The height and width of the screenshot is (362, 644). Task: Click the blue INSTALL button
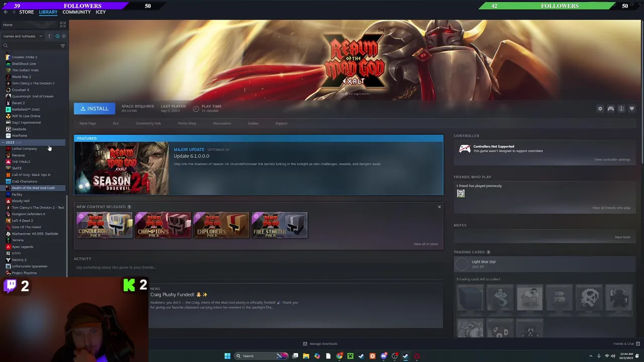pyautogui.click(x=95, y=109)
